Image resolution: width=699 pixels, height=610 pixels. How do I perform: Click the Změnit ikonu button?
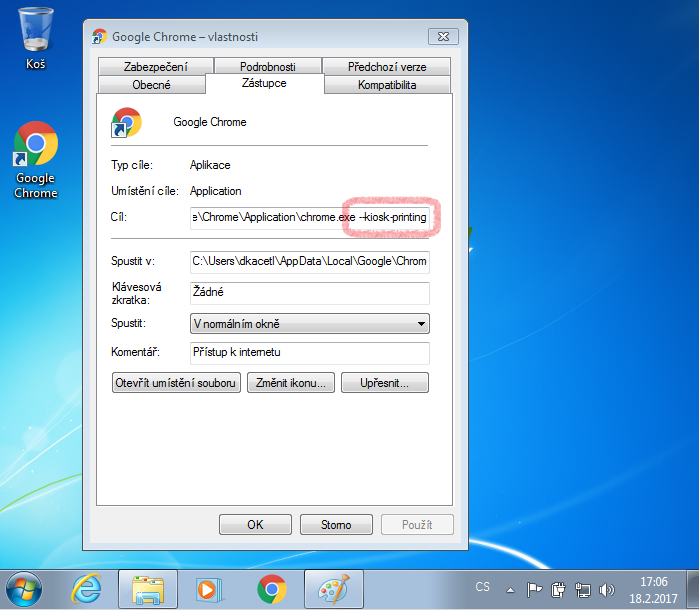291,383
